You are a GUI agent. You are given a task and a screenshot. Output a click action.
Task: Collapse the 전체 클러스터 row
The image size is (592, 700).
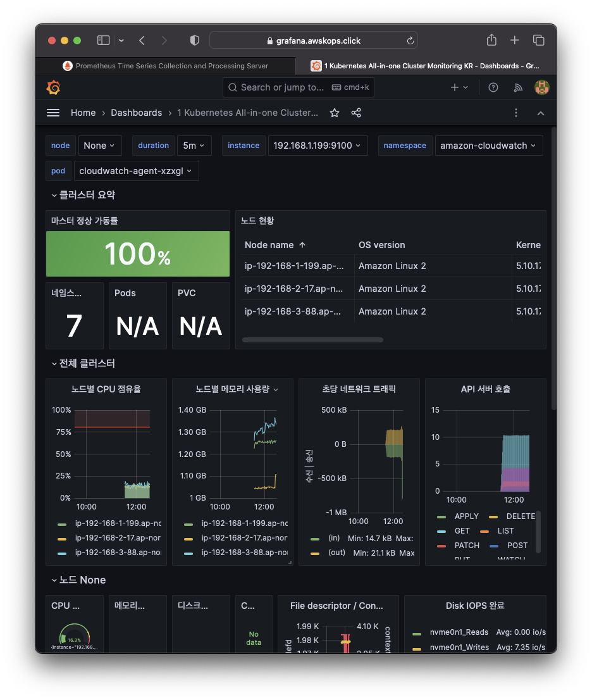point(83,363)
